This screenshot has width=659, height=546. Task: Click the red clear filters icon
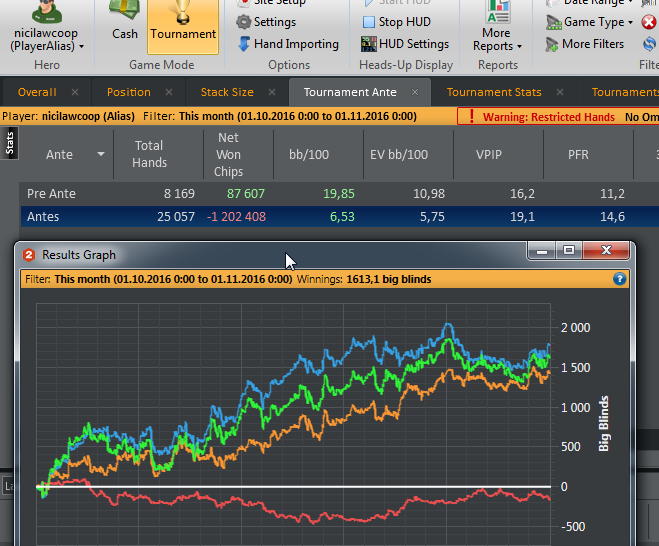click(x=648, y=22)
